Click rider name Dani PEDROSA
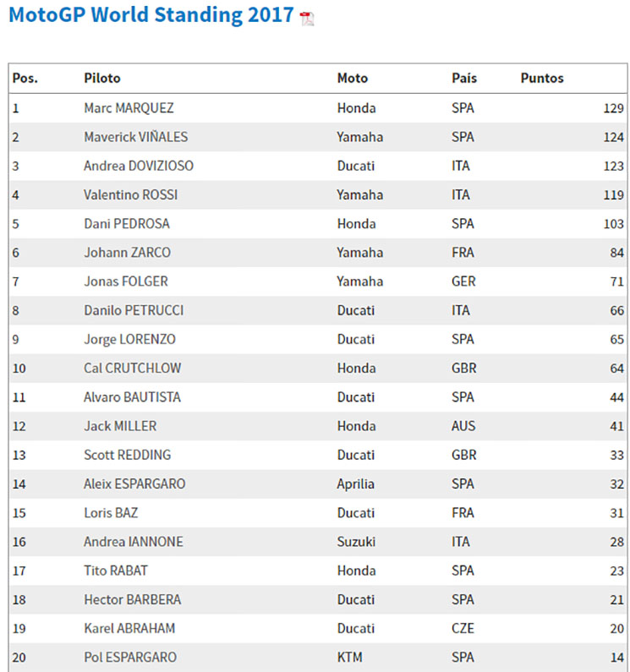The width and height of the screenshot is (630, 672). 127,224
